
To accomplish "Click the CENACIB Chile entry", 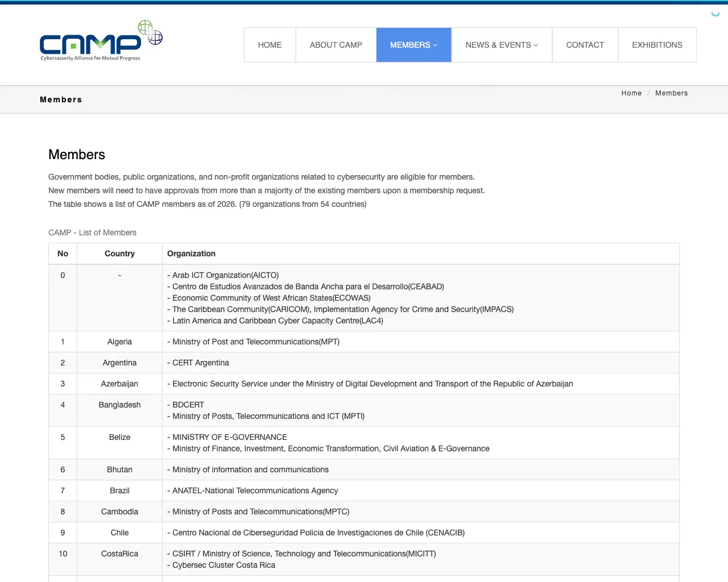I will pos(316,533).
